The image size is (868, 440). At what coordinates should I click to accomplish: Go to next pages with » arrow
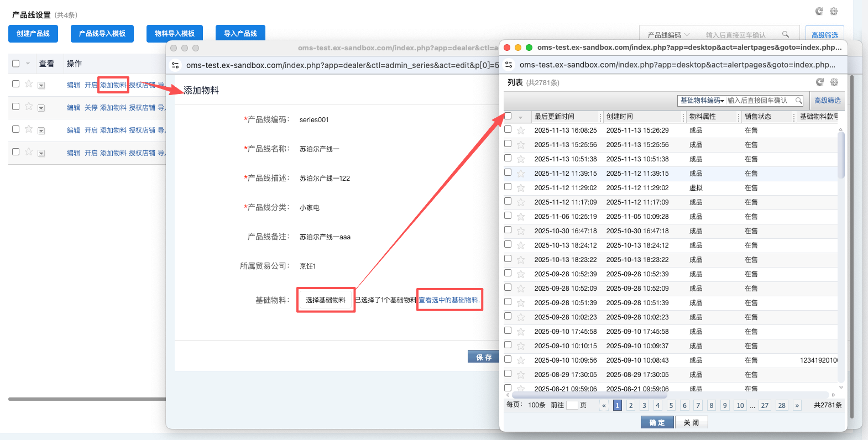(x=797, y=405)
